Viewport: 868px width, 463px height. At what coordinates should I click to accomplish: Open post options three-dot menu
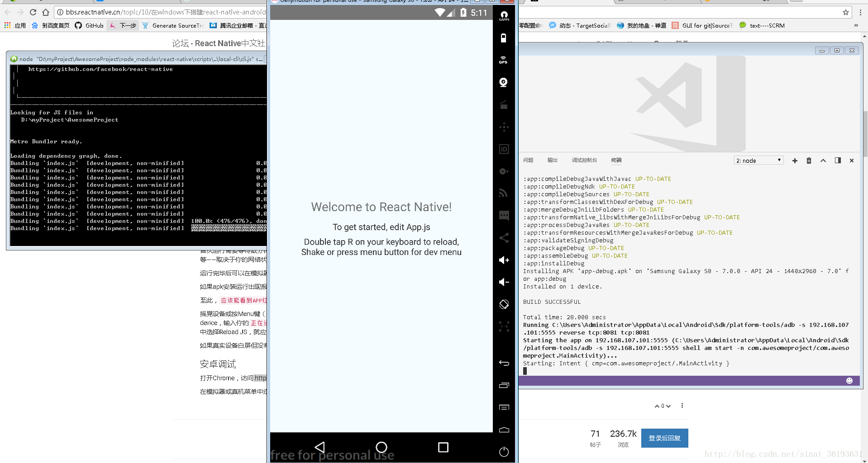tap(682, 406)
